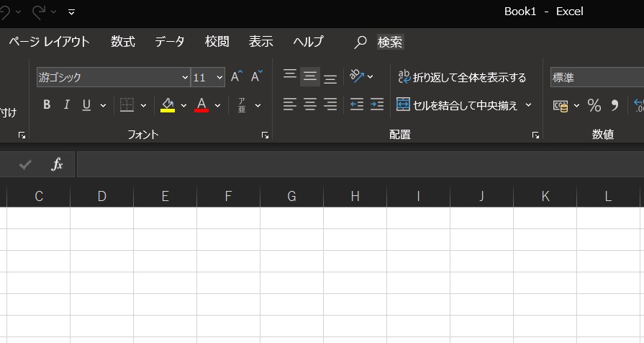The height and width of the screenshot is (343, 644).
Task: Click the formula enter checkmark icon
Action: [x=25, y=165]
